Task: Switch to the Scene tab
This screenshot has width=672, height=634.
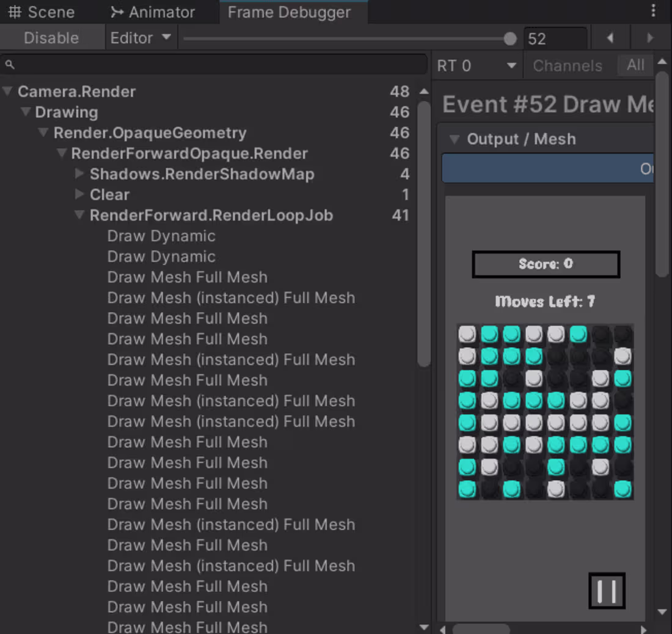Action: 43,12
